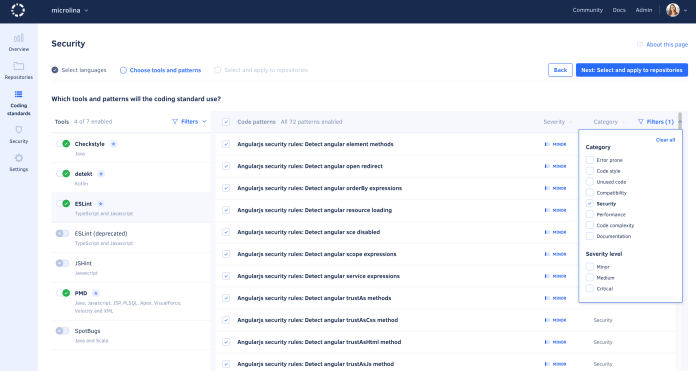Click the star badge next to ESLint
The image size is (696, 371).
(x=101, y=204)
